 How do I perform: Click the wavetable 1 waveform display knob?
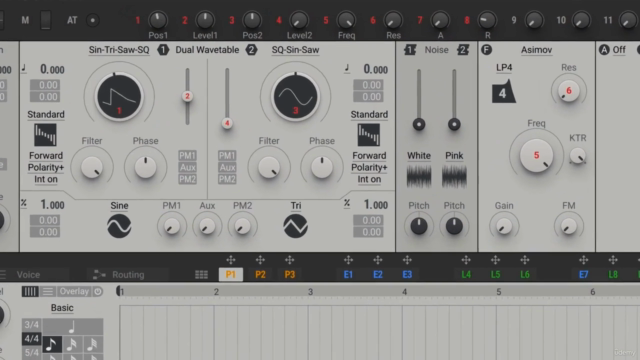coord(119,97)
